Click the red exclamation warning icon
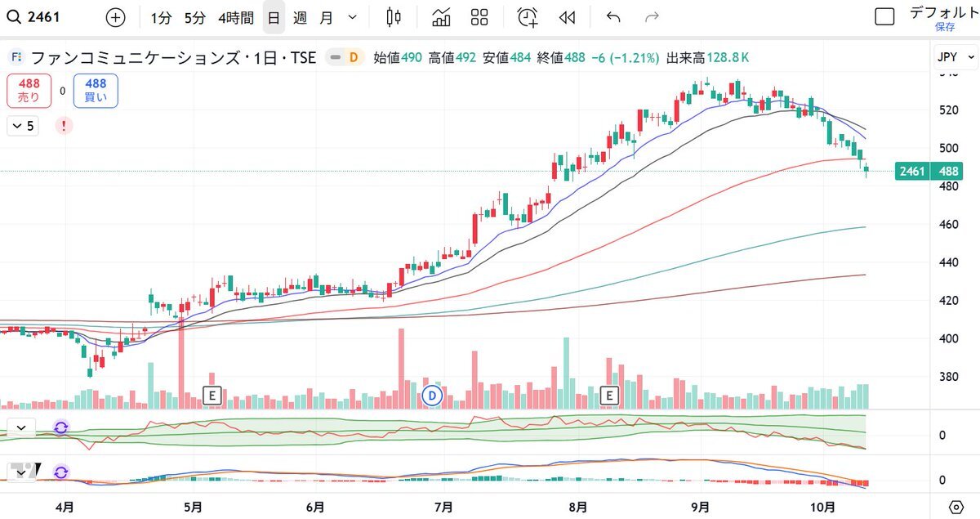Screen dimensions: 980x519 65,126
